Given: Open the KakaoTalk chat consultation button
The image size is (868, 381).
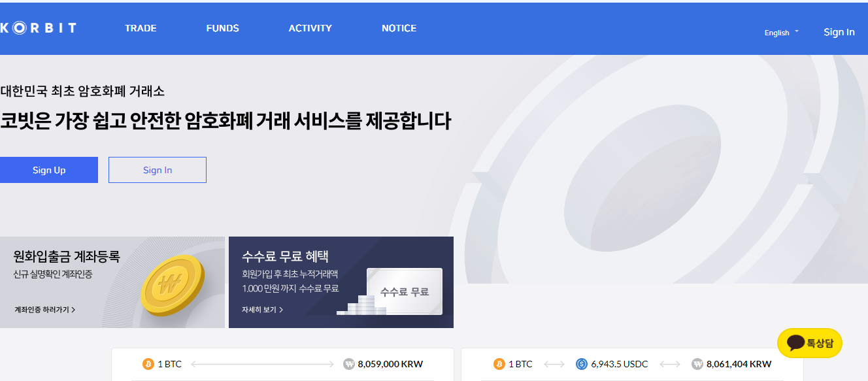Looking at the screenshot, I should pos(810,343).
